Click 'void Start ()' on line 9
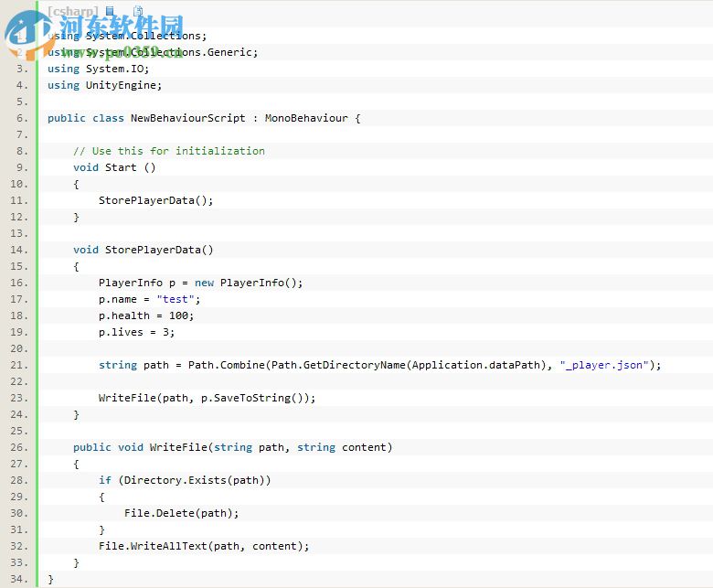The image size is (713, 588). 114,167
